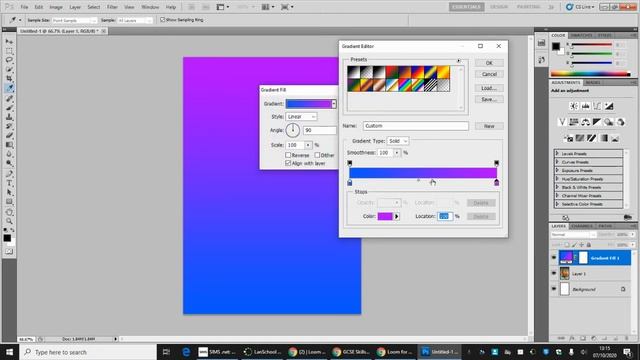Select the Eyedropper tool
The image size is (640, 360).
coord(9,88)
